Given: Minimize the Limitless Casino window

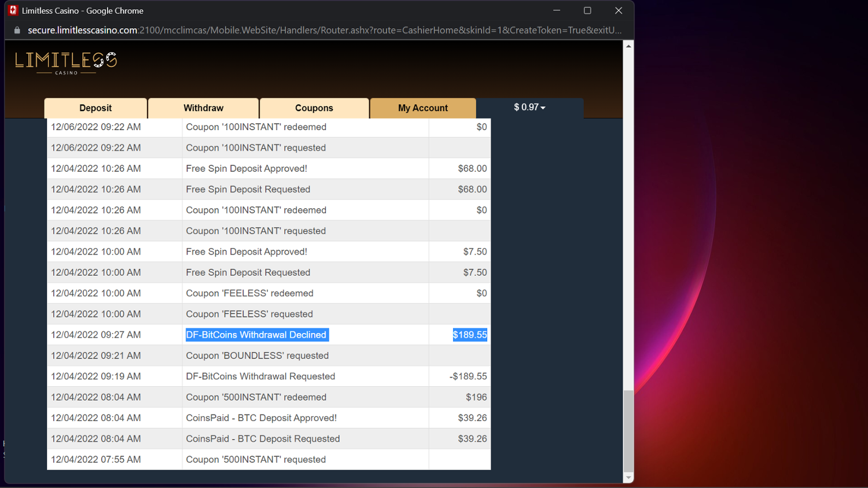Looking at the screenshot, I should click(557, 10).
